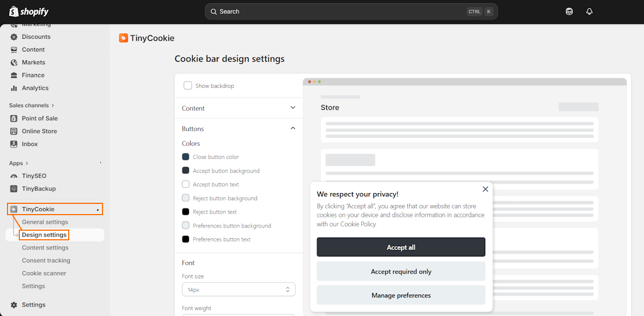Open the Consent tracking page
644x316 pixels.
click(x=46, y=260)
